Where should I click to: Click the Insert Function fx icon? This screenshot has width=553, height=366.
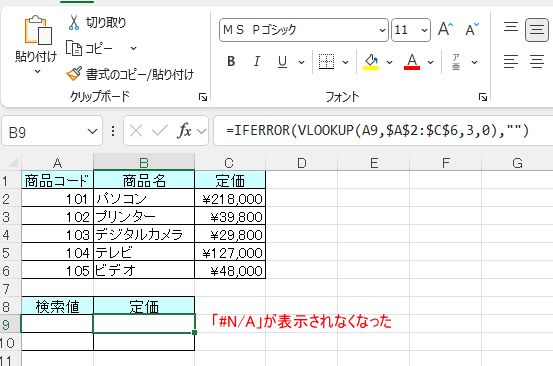tap(184, 131)
